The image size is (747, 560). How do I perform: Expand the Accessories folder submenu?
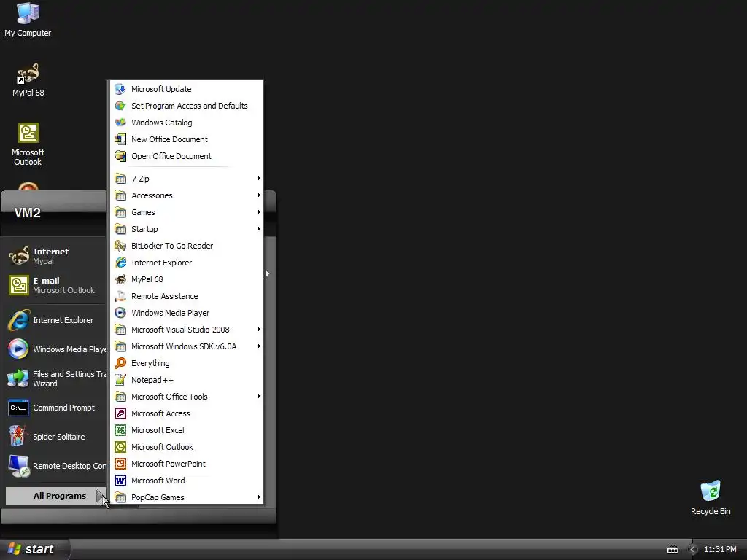pyautogui.click(x=187, y=195)
